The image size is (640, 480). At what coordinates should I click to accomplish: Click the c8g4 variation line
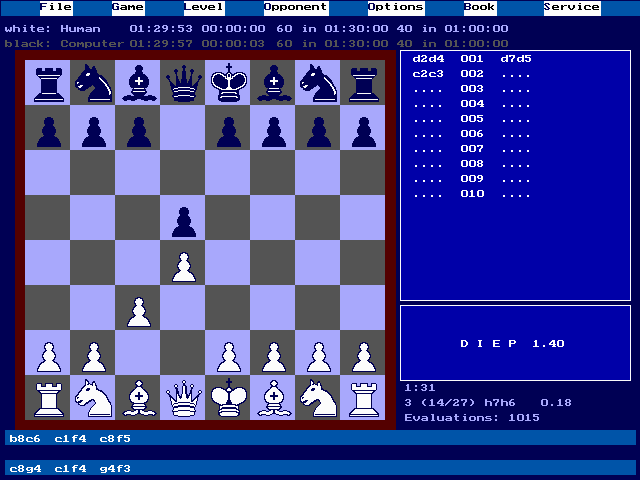coord(320,468)
